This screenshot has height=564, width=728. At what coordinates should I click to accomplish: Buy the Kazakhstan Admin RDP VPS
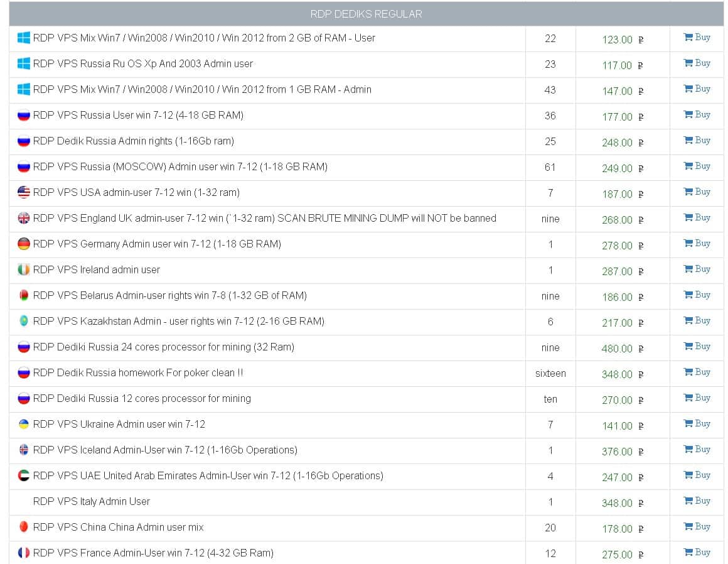pyautogui.click(x=697, y=320)
